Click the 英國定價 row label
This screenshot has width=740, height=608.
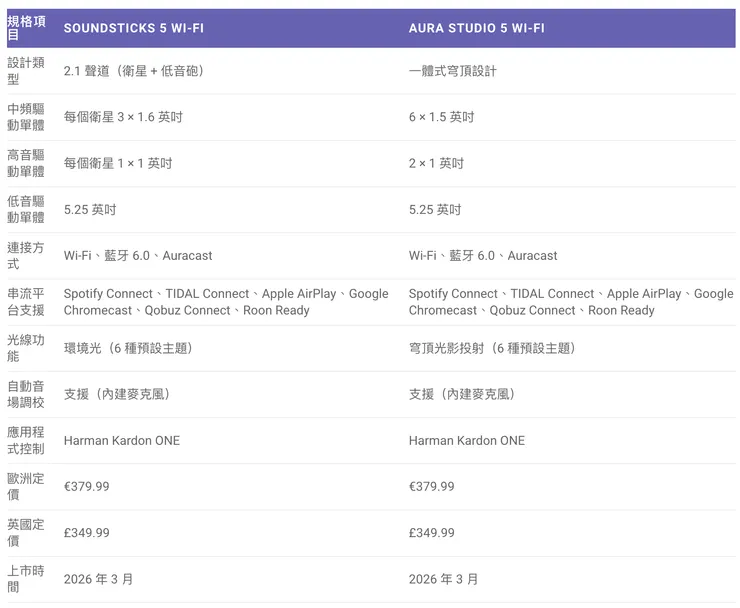26,532
